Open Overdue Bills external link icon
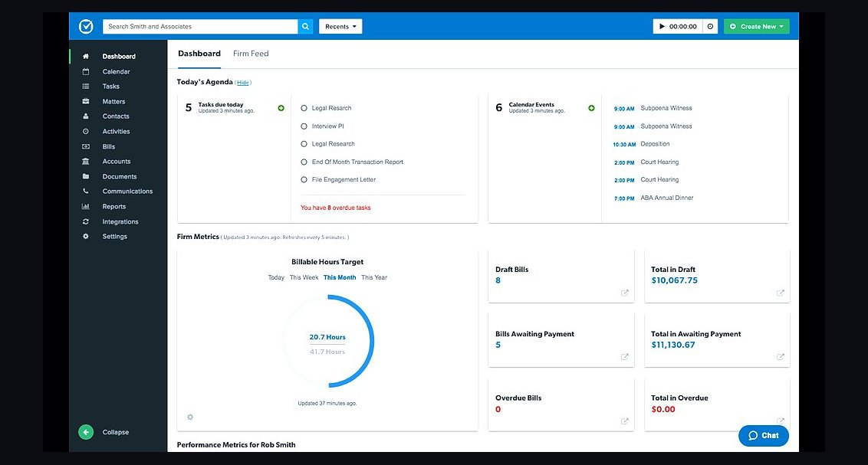This screenshot has height=465, width=868. [624, 421]
